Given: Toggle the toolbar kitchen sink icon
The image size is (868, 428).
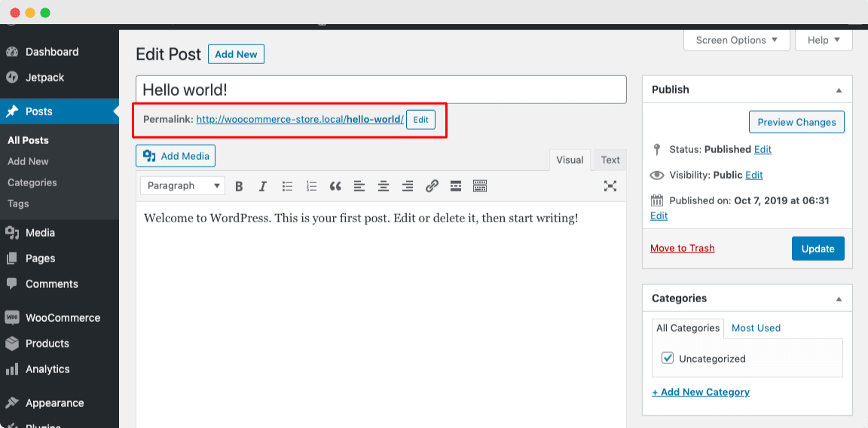Looking at the screenshot, I should click(480, 186).
